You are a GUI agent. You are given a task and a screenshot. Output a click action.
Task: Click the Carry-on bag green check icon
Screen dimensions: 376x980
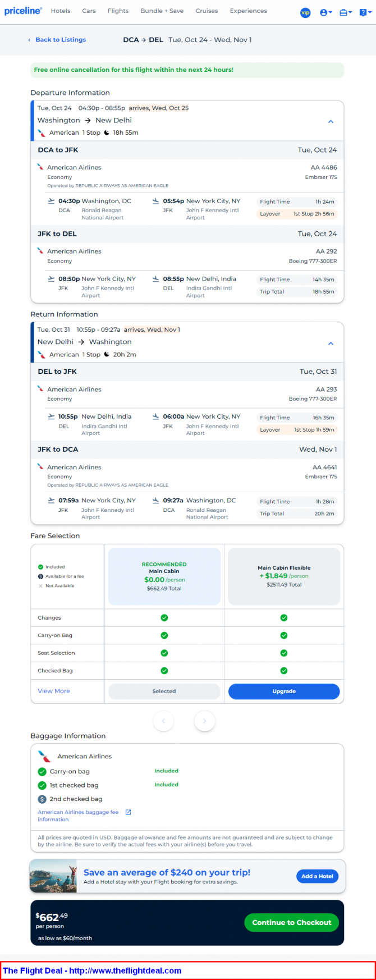(x=42, y=772)
